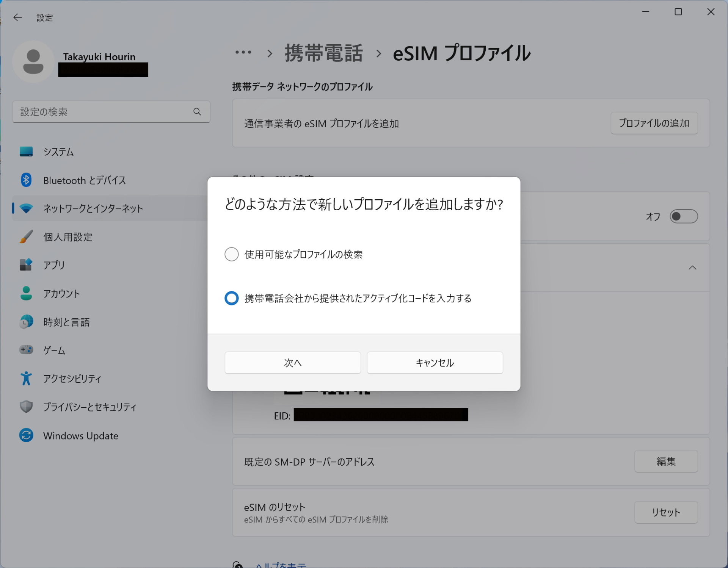Toggle the オフ switch on
This screenshot has width=728, height=568.
click(x=684, y=216)
